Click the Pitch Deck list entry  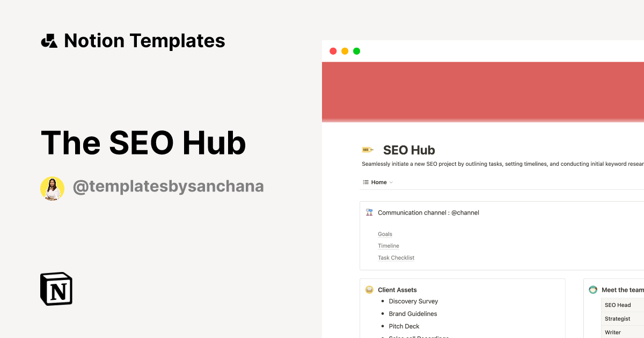pyautogui.click(x=404, y=326)
